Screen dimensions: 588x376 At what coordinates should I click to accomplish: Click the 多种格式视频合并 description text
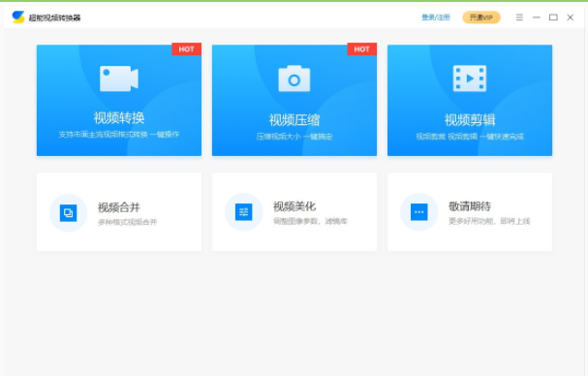(x=128, y=222)
